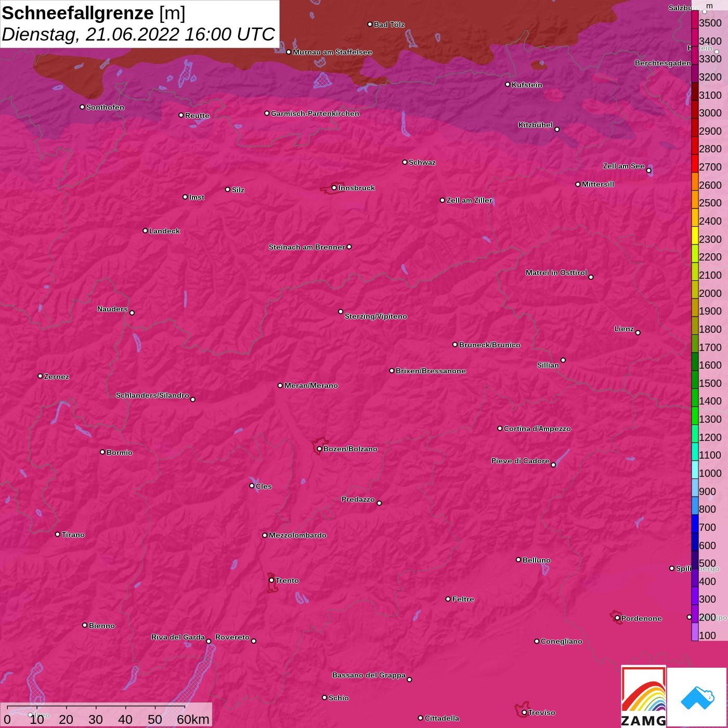
Task: Click the Schneefallgrenze title text
Action: pyautogui.click(x=78, y=13)
